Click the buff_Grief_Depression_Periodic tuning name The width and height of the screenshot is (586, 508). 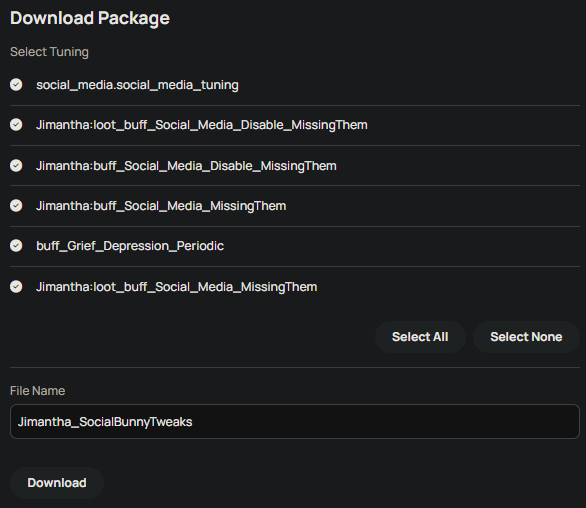pyautogui.click(x=130, y=246)
